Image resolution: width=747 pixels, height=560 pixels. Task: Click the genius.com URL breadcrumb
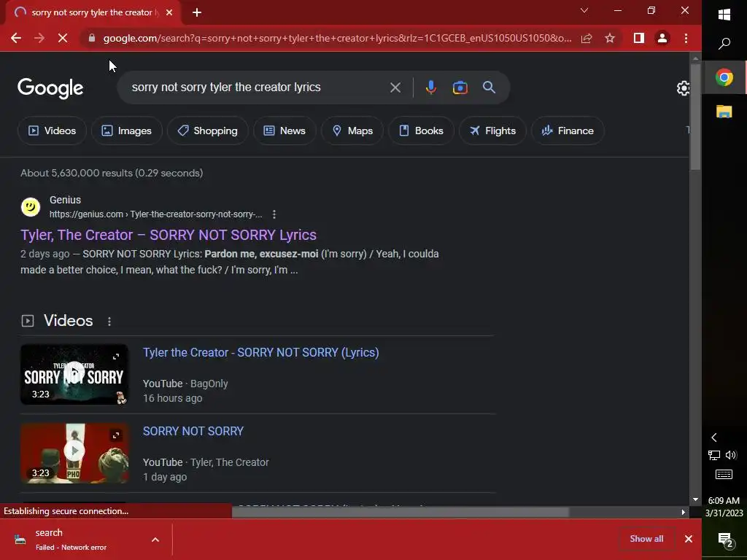[156, 214]
